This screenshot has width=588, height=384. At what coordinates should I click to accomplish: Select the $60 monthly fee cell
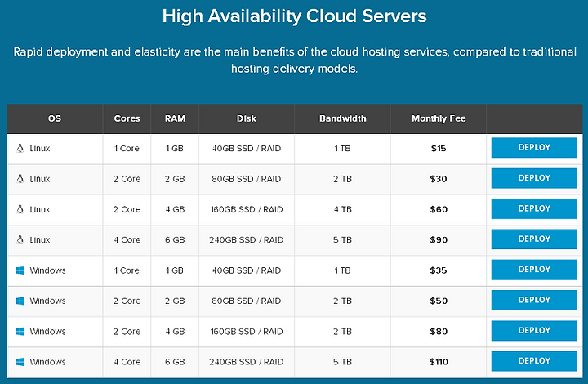(439, 209)
